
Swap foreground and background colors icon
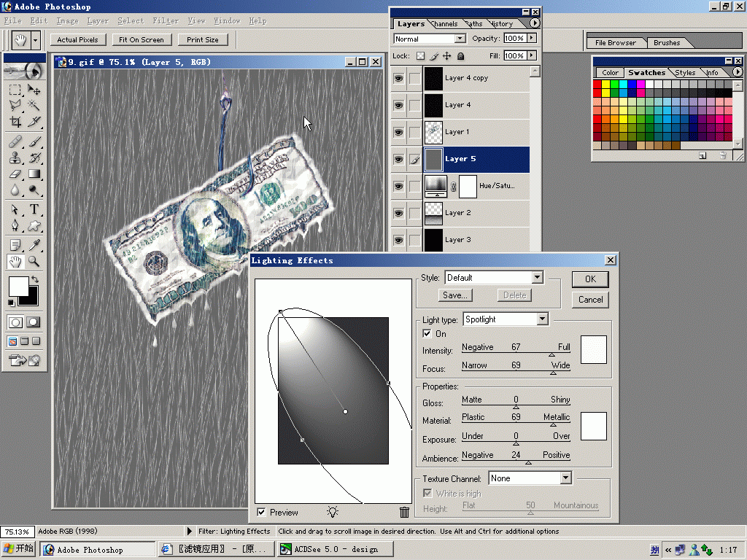pos(34,279)
